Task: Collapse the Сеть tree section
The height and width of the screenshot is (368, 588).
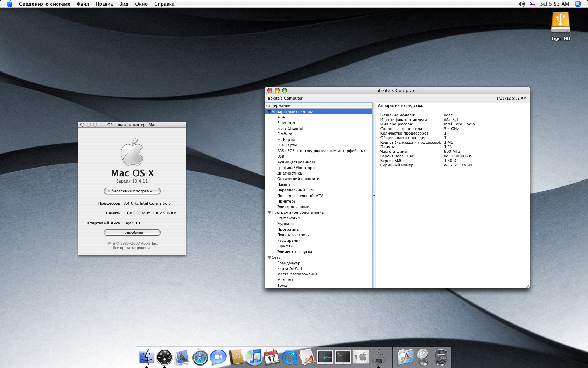Action: pyautogui.click(x=269, y=258)
